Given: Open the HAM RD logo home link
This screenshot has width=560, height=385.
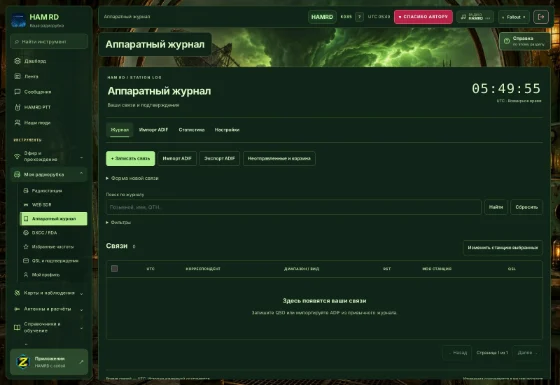Looking at the screenshot, I should coord(37,20).
